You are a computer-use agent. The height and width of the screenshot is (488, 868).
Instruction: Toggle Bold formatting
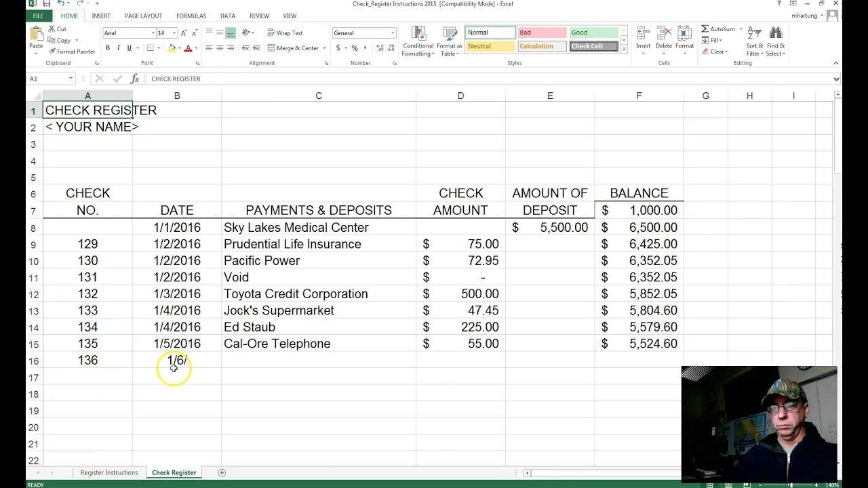[x=107, y=48]
